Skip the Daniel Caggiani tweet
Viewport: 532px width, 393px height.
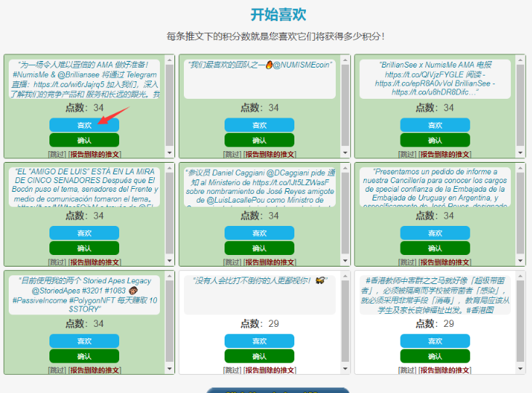pos(233,262)
